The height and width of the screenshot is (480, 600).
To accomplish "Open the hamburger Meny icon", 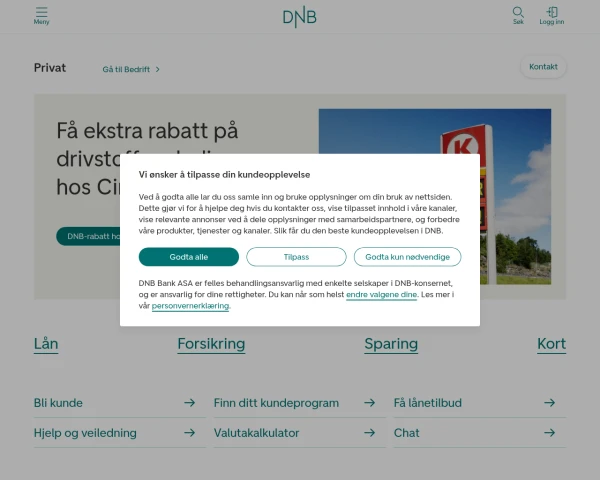I will pyautogui.click(x=41, y=12).
